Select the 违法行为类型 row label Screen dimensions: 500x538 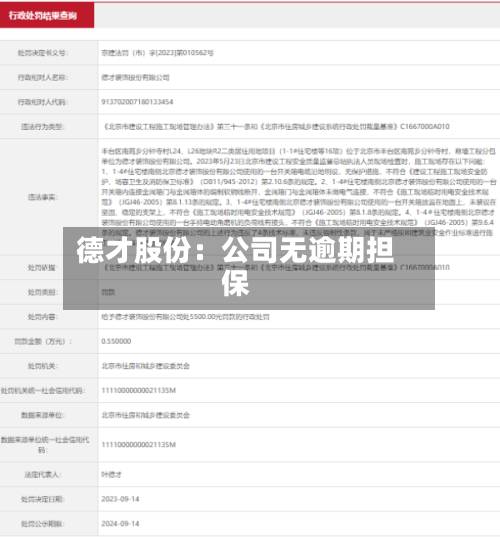pos(42,127)
